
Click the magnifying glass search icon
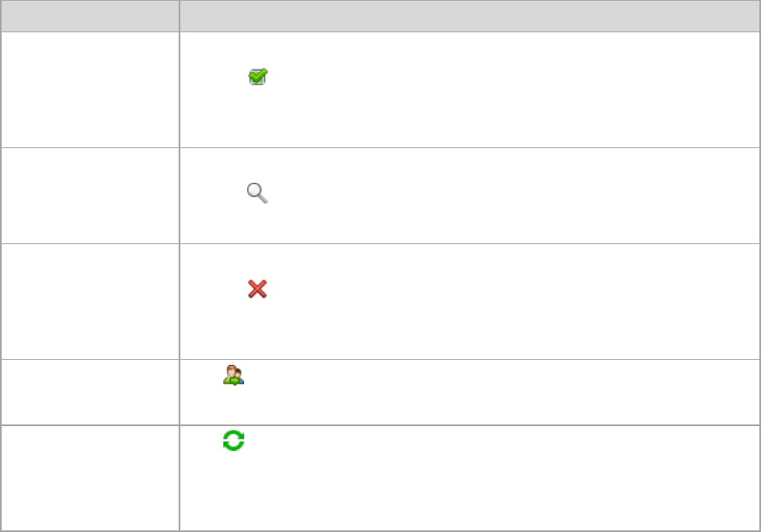click(x=257, y=194)
